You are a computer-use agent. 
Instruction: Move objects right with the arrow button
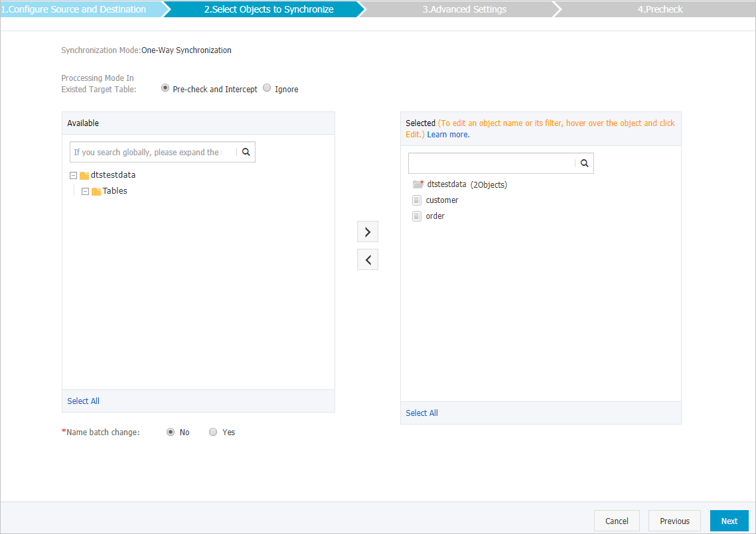tap(368, 232)
